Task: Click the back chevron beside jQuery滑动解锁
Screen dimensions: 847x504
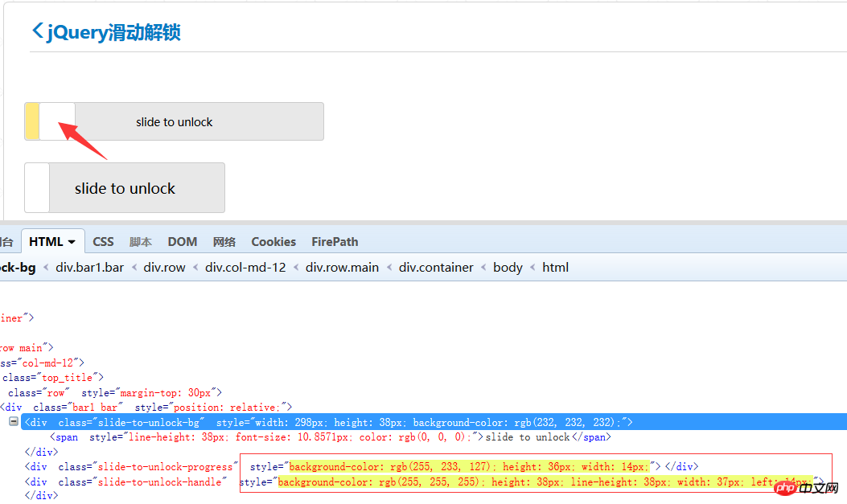Action: point(38,31)
